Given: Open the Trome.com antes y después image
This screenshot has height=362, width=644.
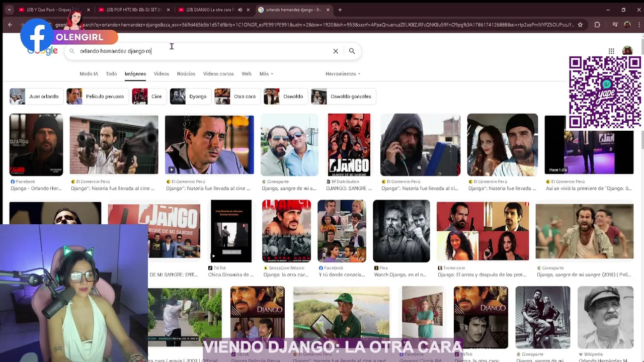Looking at the screenshot, I should pos(483,231).
